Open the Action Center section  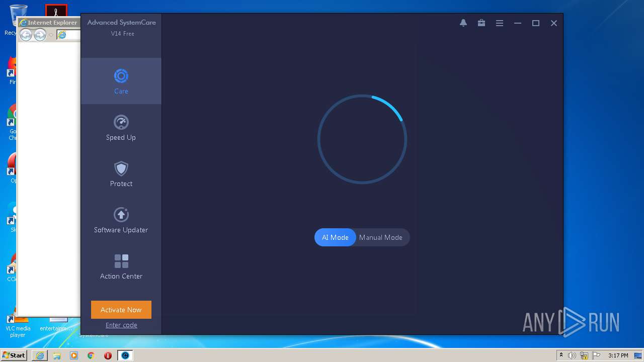[121, 266]
